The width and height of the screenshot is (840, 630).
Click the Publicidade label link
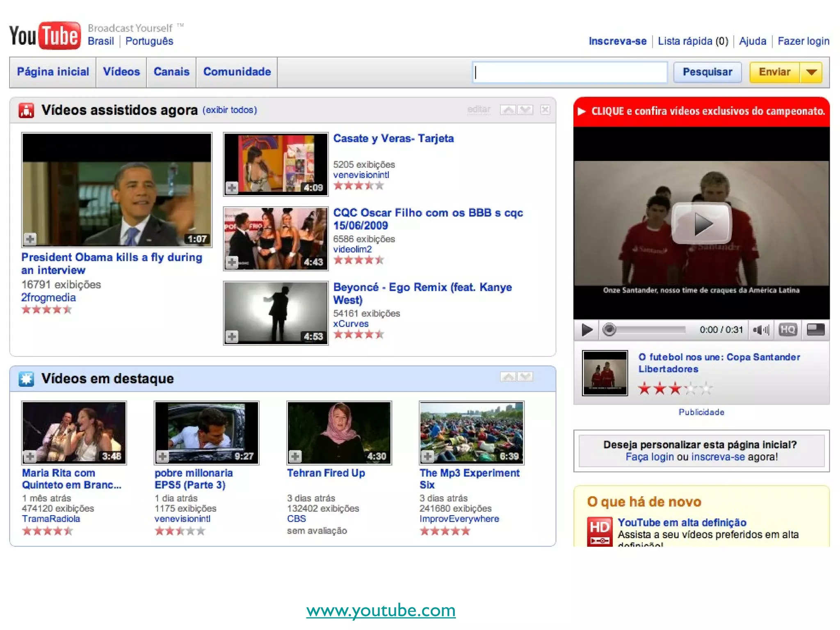tap(701, 412)
